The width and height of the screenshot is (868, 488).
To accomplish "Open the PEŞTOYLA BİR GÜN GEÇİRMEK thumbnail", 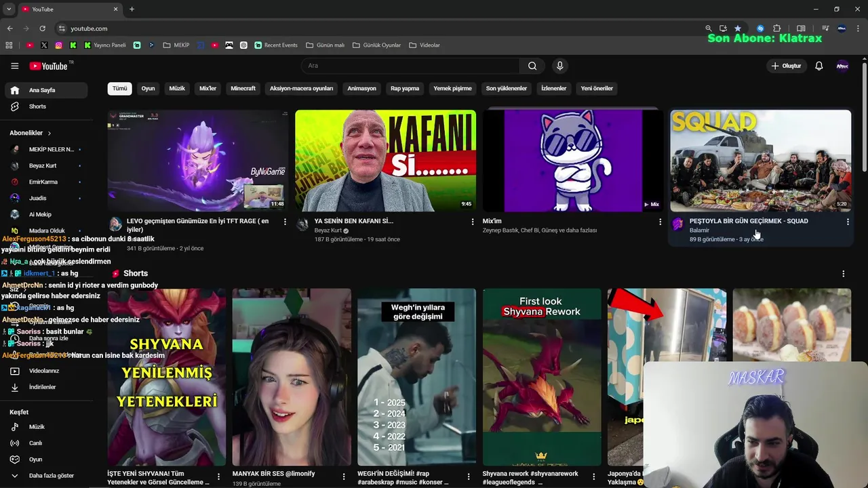I will pyautogui.click(x=760, y=161).
